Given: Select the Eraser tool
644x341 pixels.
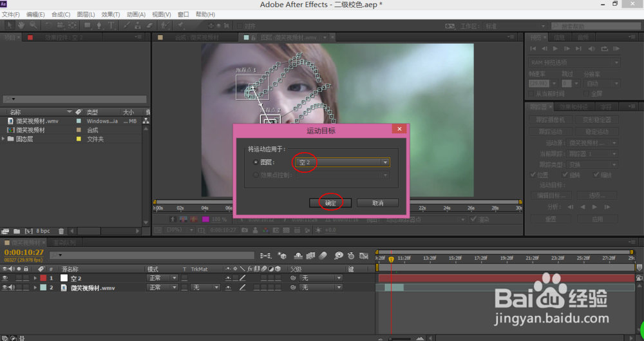Looking at the screenshot, I should pyautogui.click(x=150, y=26).
